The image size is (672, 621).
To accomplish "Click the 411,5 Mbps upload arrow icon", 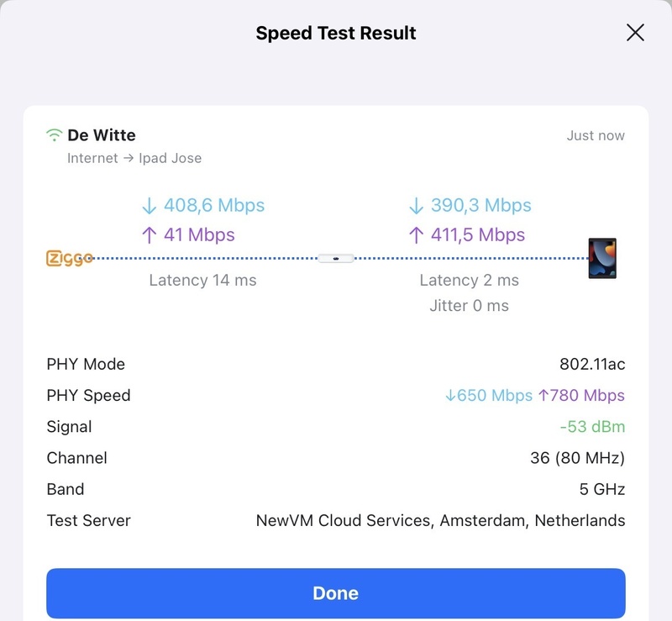I will coord(416,235).
